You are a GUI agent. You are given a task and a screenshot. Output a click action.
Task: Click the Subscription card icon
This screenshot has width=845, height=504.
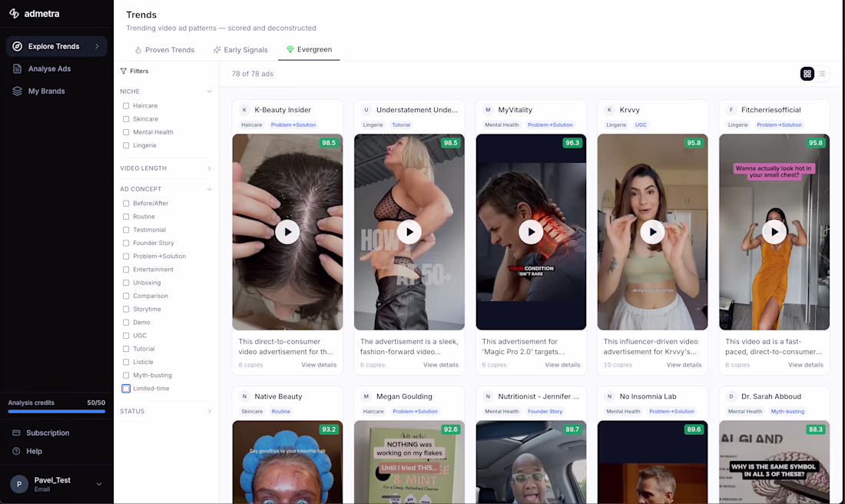pyautogui.click(x=16, y=433)
